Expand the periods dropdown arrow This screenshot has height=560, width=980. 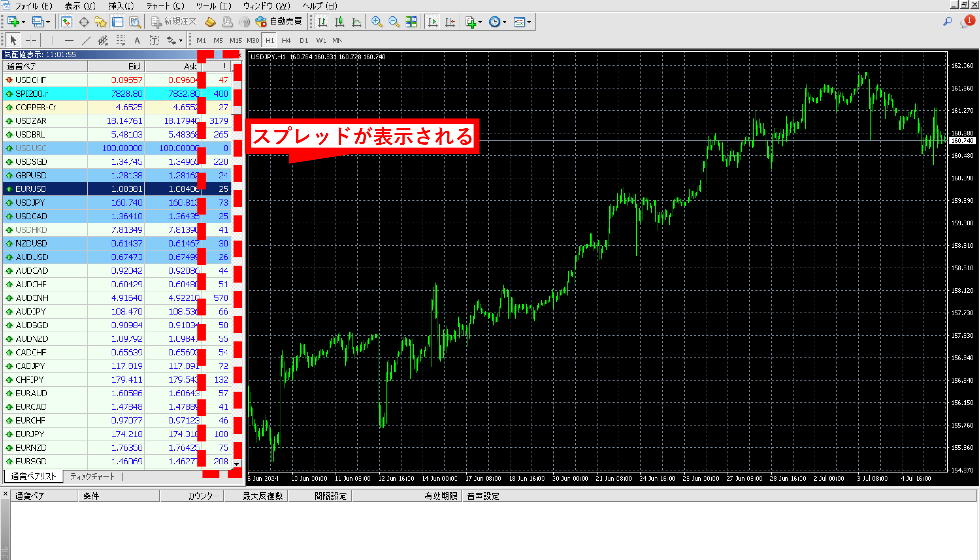pos(505,22)
